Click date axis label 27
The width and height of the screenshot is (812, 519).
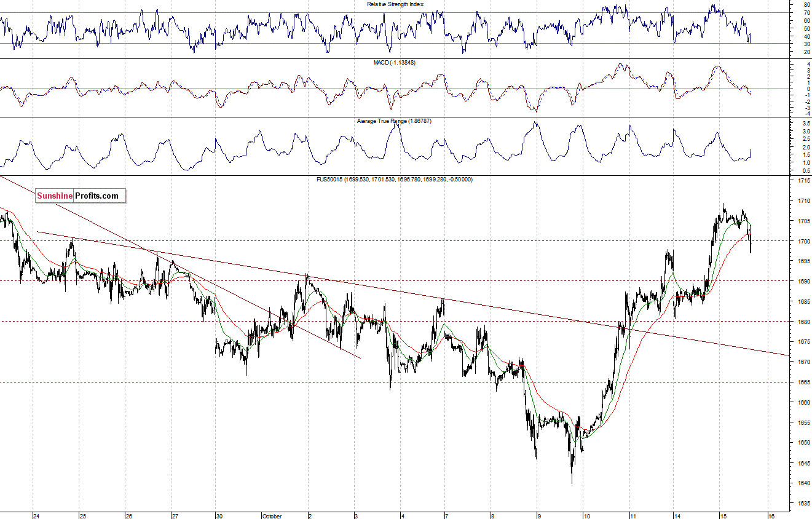(175, 516)
